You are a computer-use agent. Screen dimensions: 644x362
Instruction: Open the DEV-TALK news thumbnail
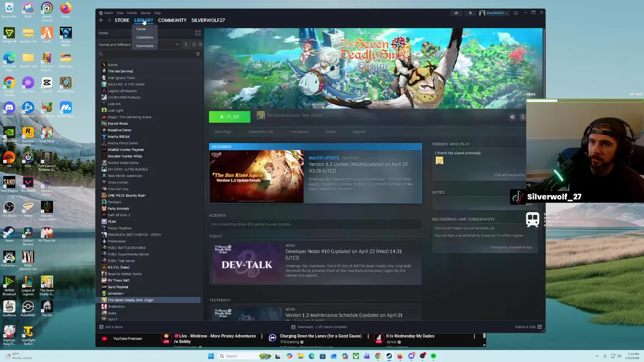[247, 263]
